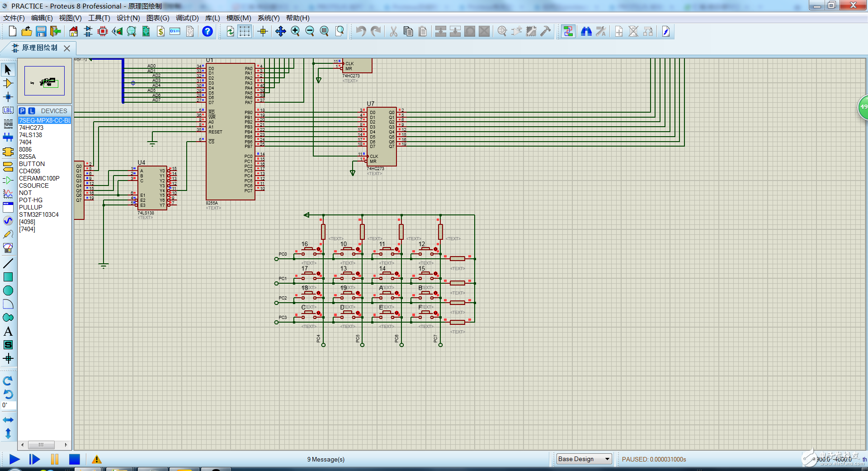Pause the simulation
868x471 pixels.
coord(55,459)
